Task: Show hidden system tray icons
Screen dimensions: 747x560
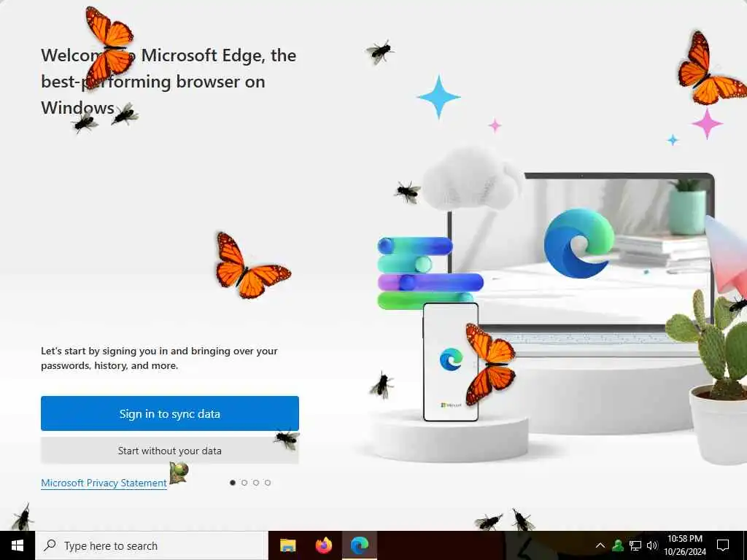Action: (600, 545)
